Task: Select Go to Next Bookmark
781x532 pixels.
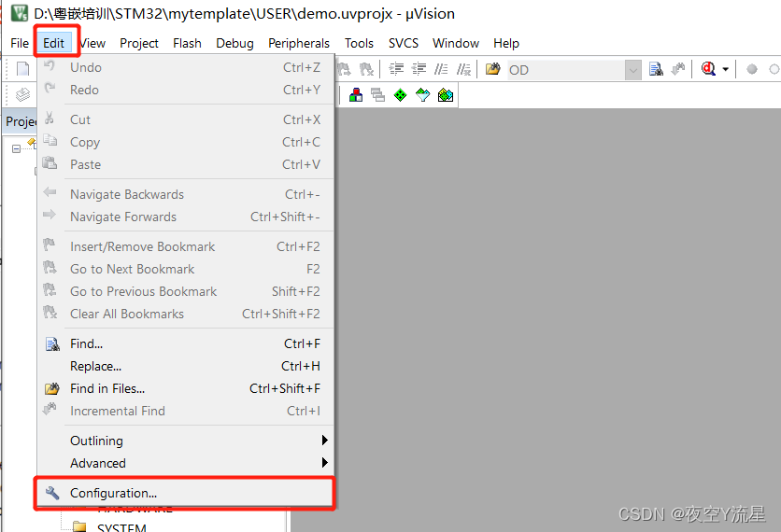Action: coord(185,269)
